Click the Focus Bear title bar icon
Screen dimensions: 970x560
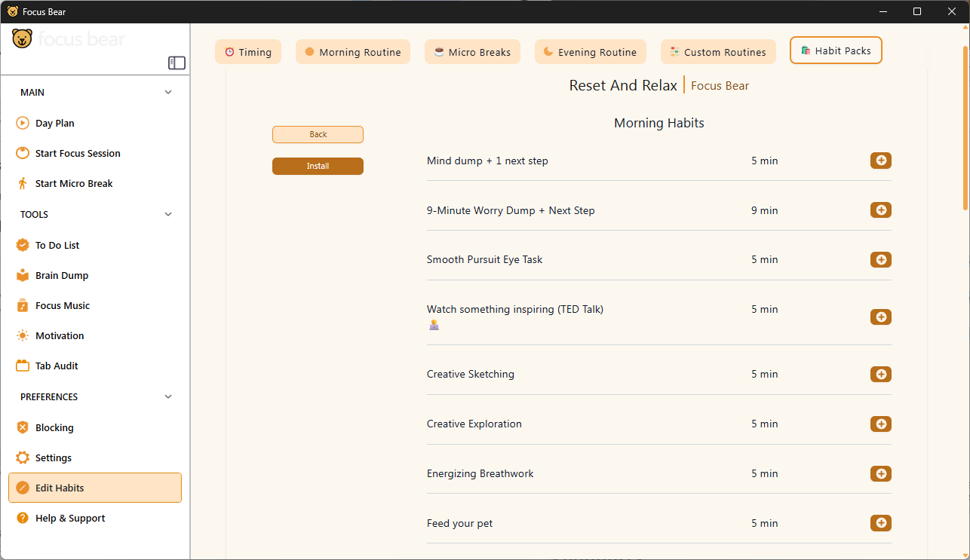13,11
